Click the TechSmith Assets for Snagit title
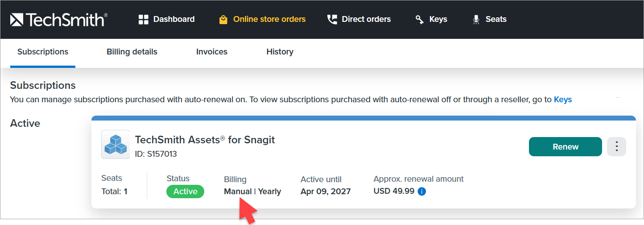 coord(205,140)
